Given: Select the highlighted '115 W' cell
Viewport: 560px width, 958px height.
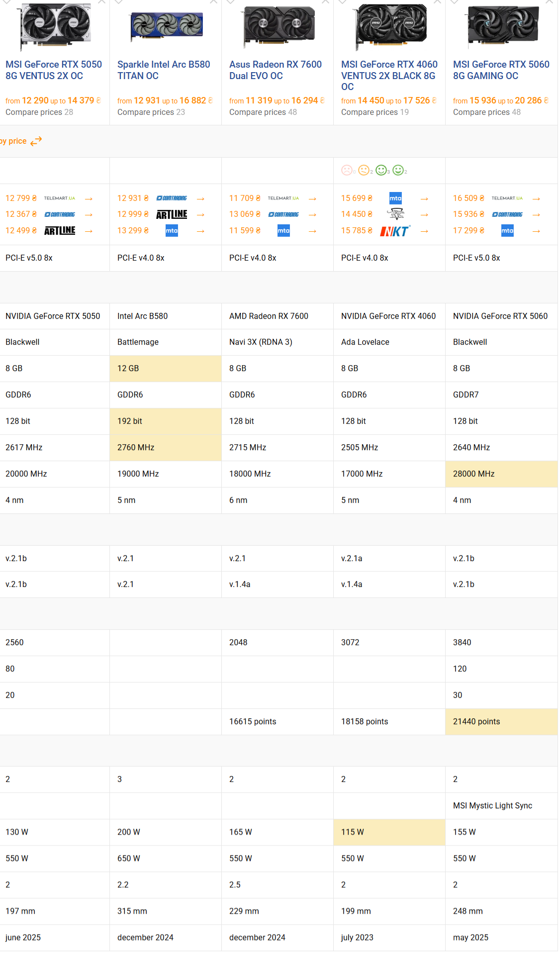Looking at the screenshot, I should tap(389, 832).
